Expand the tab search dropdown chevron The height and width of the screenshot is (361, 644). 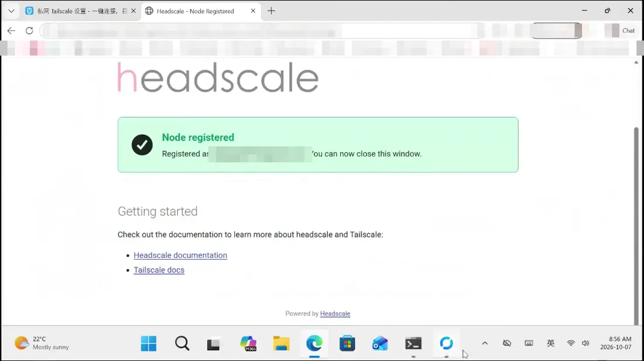(11, 11)
